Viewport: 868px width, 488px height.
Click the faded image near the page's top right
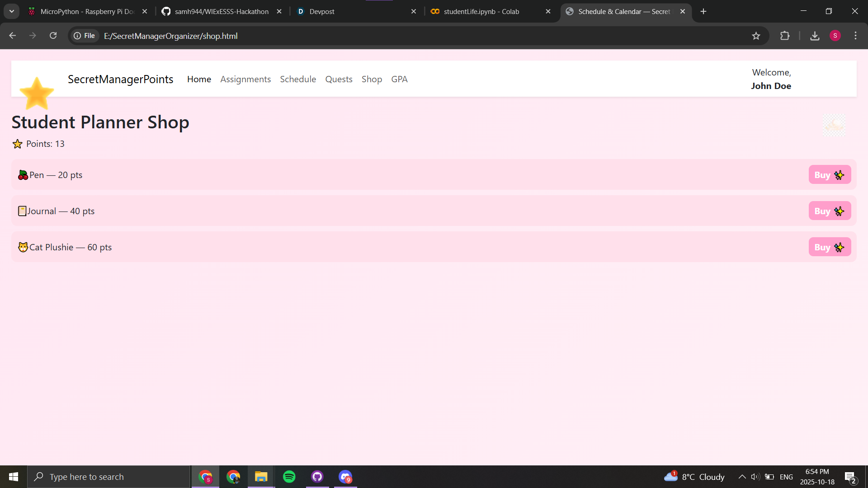tap(834, 125)
